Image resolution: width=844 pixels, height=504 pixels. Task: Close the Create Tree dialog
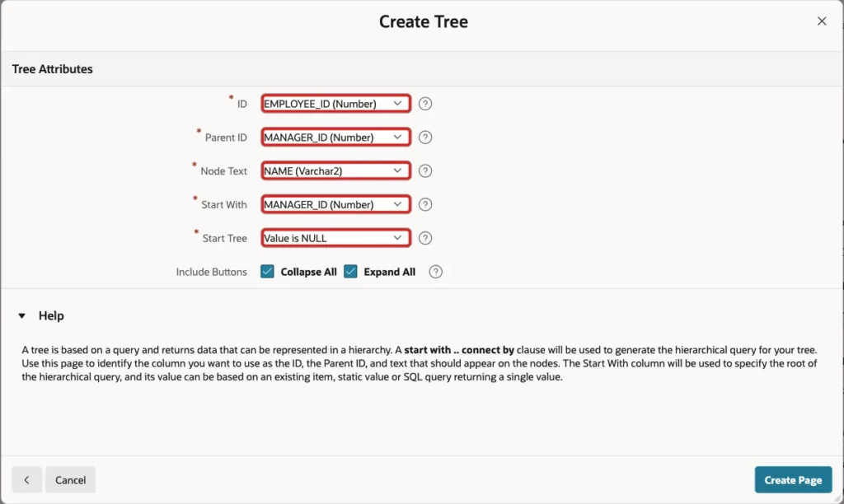point(822,21)
